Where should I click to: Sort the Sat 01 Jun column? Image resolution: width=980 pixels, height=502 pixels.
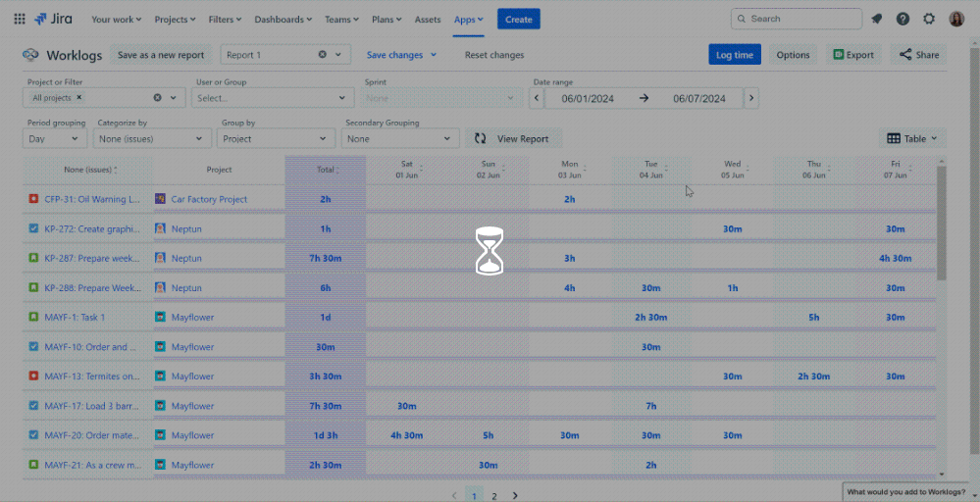[422, 169]
